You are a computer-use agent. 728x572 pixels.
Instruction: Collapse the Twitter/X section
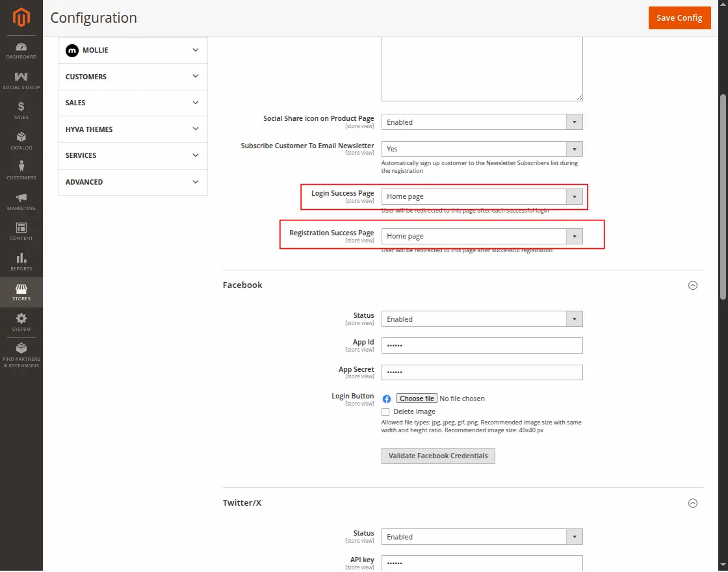(x=693, y=503)
